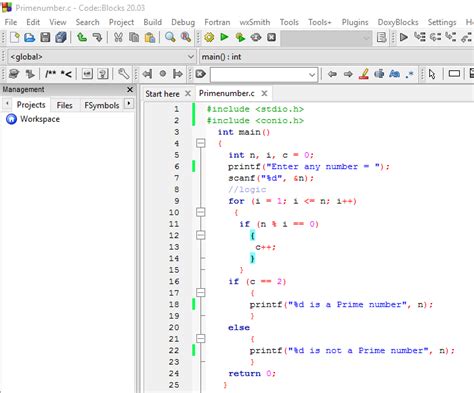Image resolution: width=474 pixels, height=393 pixels.
Task: Close the Primenumber.c tab
Action: tap(264, 93)
